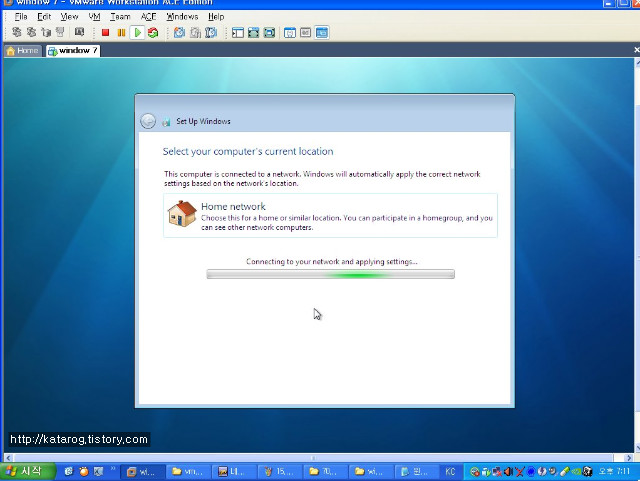Expand the quick launch chevron
The image size is (640, 481).
click(x=113, y=468)
